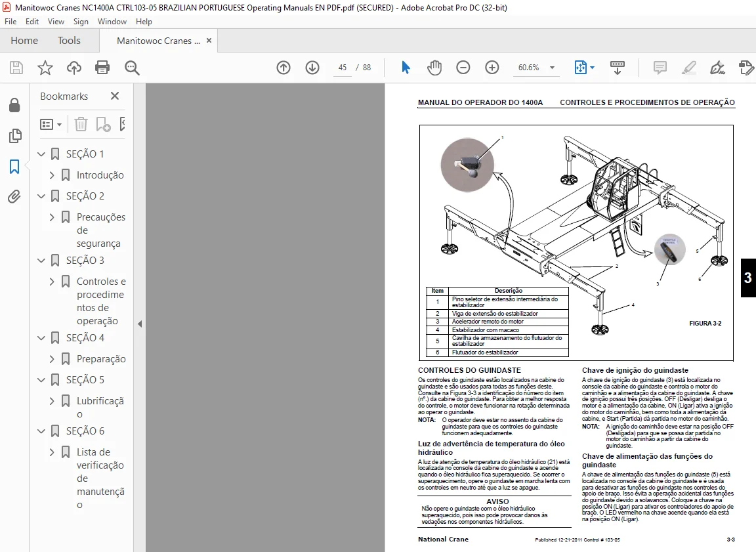Click the scrolling mode keyboard icon
The width and height of the screenshot is (756, 552).
pos(617,68)
